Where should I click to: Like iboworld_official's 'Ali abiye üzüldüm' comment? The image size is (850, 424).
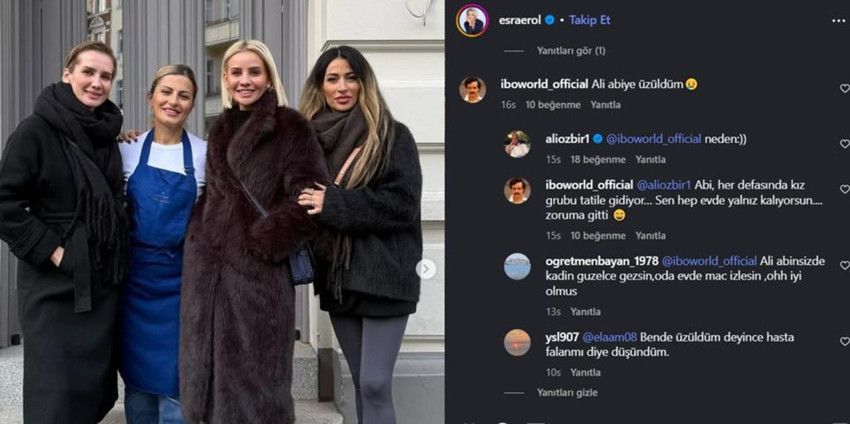tap(845, 88)
